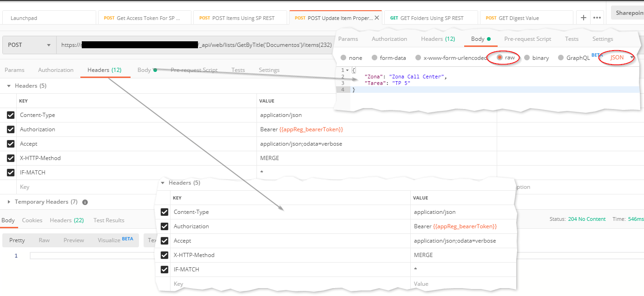Viewport: 644px width, 296px height.
Task: Click the info icon beside Temporary Headers
Action: [x=84, y=201]
